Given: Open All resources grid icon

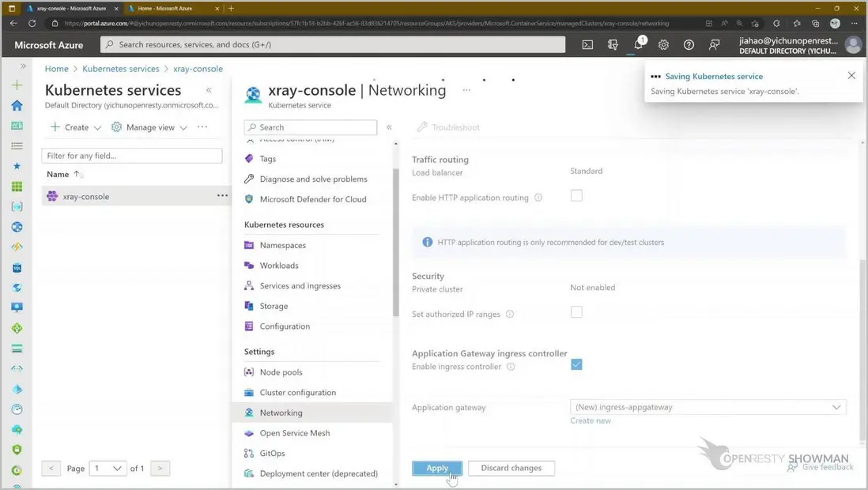Looking at the screenshot, I should click(17, 187).
